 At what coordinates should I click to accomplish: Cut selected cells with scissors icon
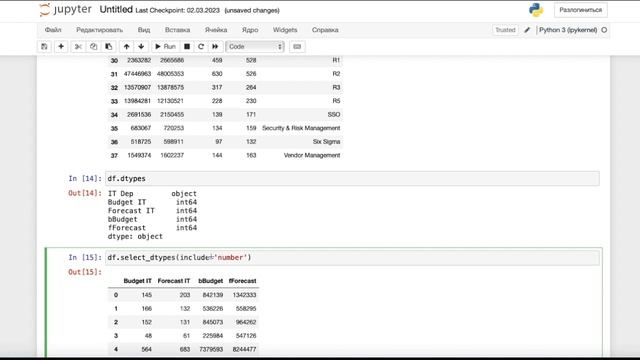[x=78, y=47]
